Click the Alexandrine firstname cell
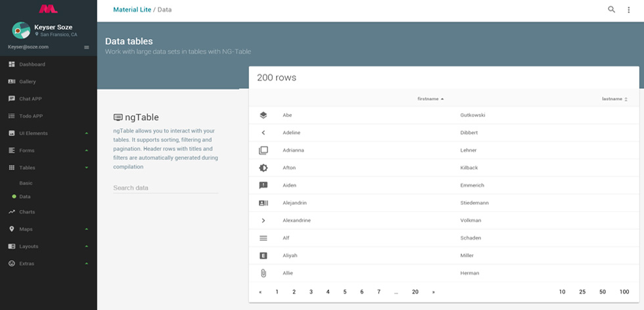The image size is (644, 310). tap(296, 220)
